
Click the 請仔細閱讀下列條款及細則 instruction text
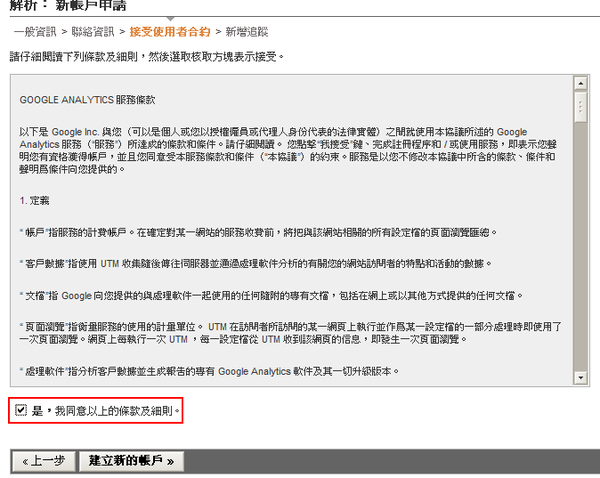coord(147,57)
